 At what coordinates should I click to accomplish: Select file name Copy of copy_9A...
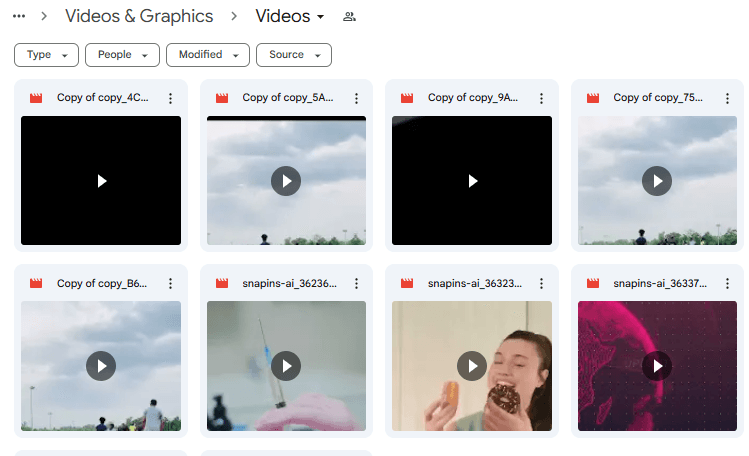pos(473,97)
